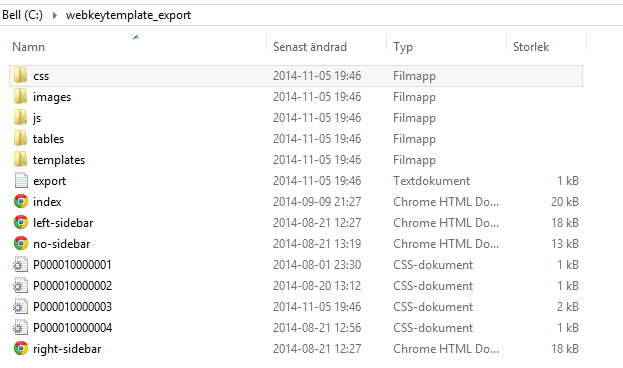Viewport: 623px width, 368px height.
Task: Toggle sort direction arrow above Namn column
Action: pos(136,37)
